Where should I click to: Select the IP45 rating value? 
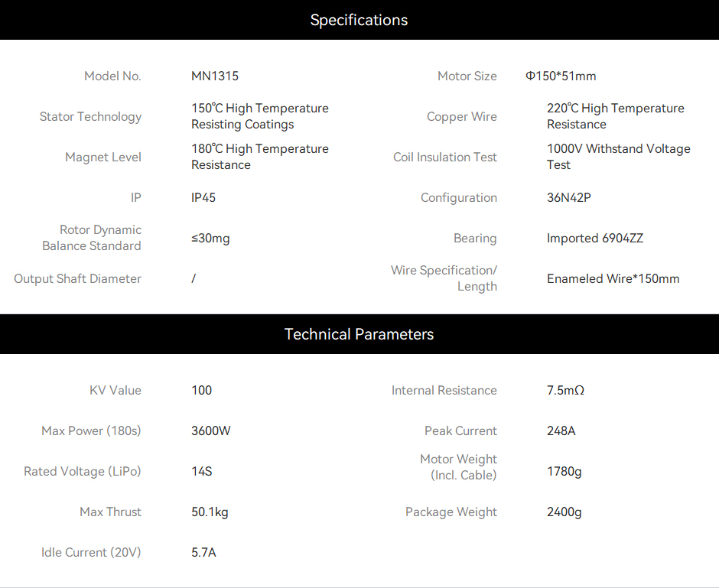(203, 197)
